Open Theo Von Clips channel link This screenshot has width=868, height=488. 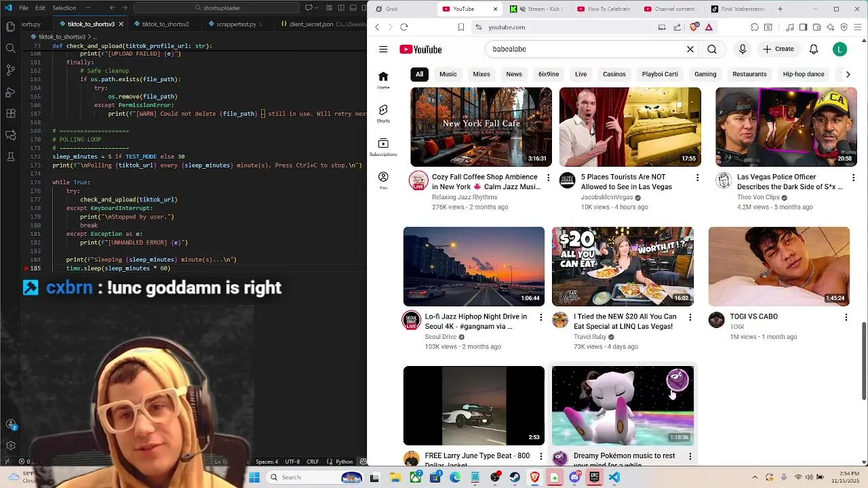pos(757,197)
